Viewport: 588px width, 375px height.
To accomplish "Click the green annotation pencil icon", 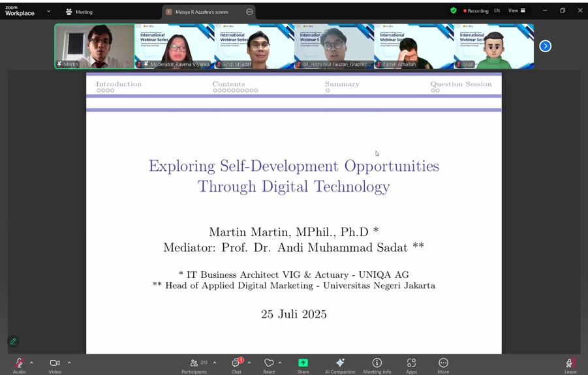I will tap(13, 341).
